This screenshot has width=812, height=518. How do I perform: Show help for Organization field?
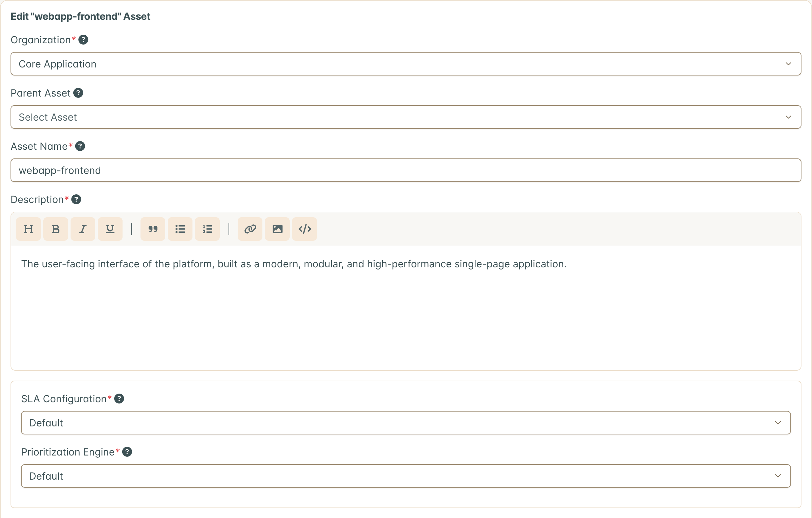pyautogui.click(x=83, y=40)
